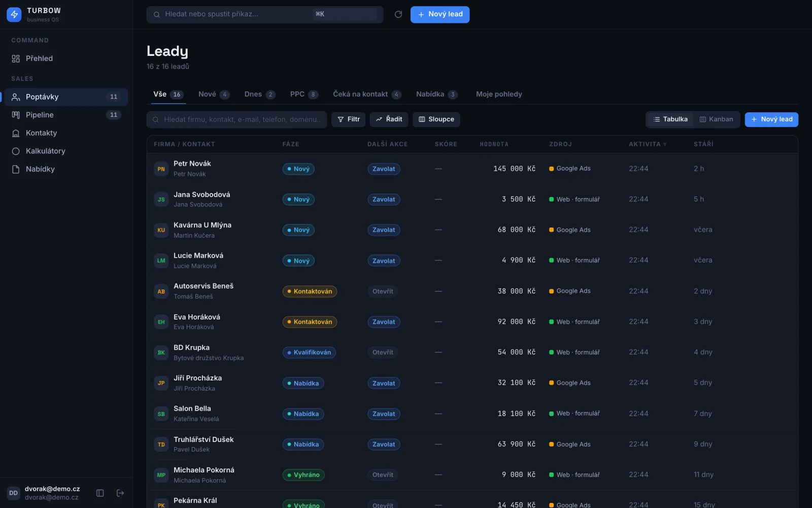Focus the Hledat firmu, kontakt search field
This screenshot has width=812, height=508.
tap(237, 119)
